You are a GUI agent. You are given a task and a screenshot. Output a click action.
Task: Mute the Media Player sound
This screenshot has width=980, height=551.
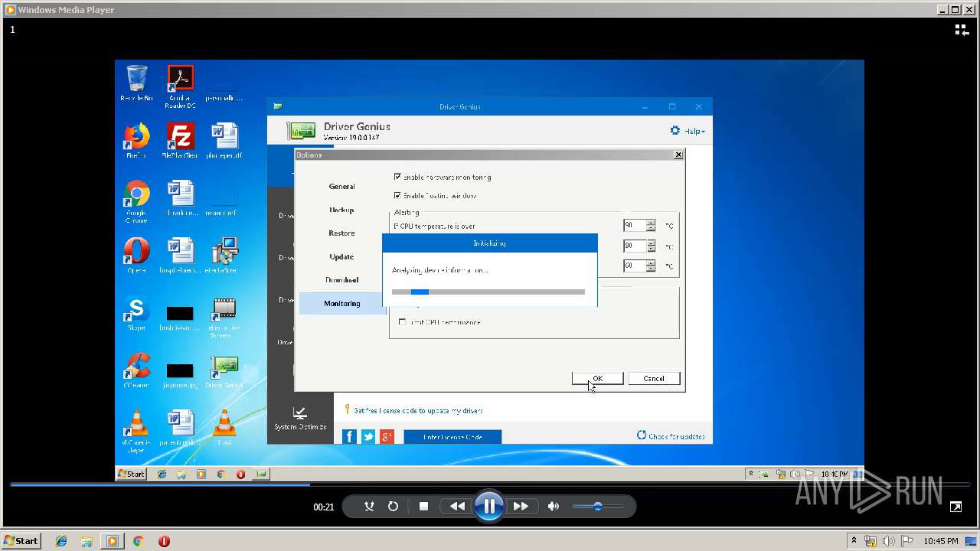click(x=554, y=506)
